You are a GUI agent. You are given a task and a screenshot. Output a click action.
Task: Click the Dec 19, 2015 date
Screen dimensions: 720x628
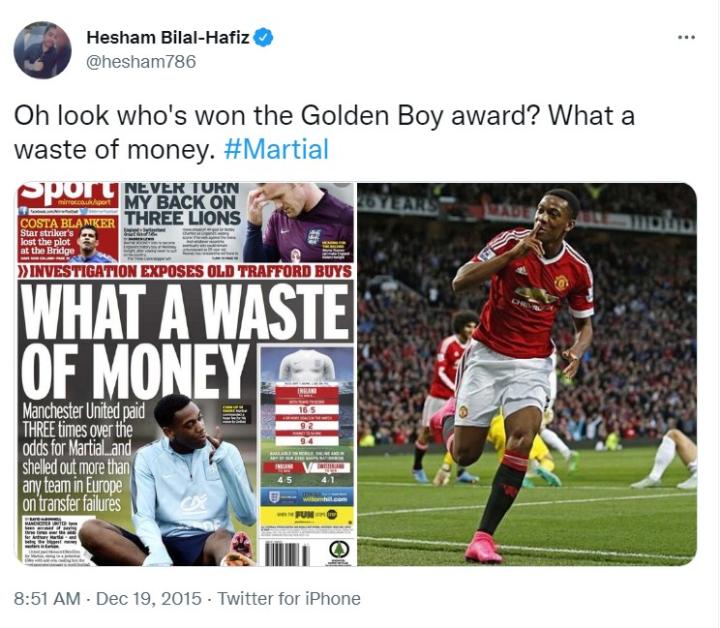tap(149, 599)
